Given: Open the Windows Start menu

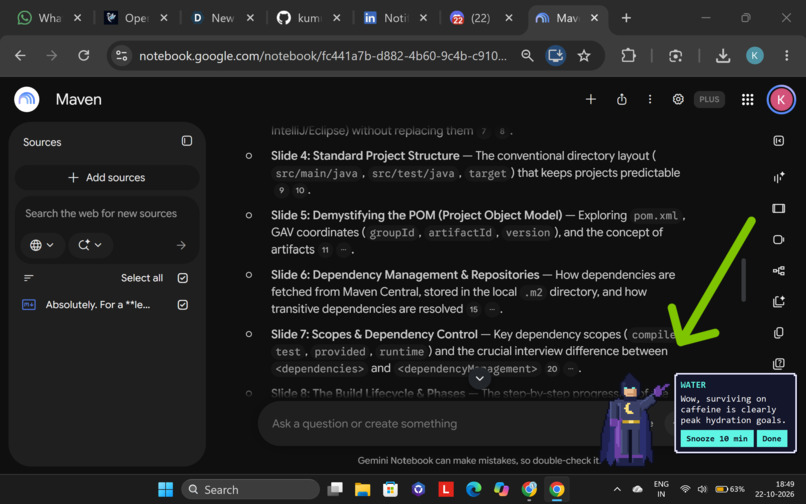Looking at the screenshot, I should click(x=166, y=489).
